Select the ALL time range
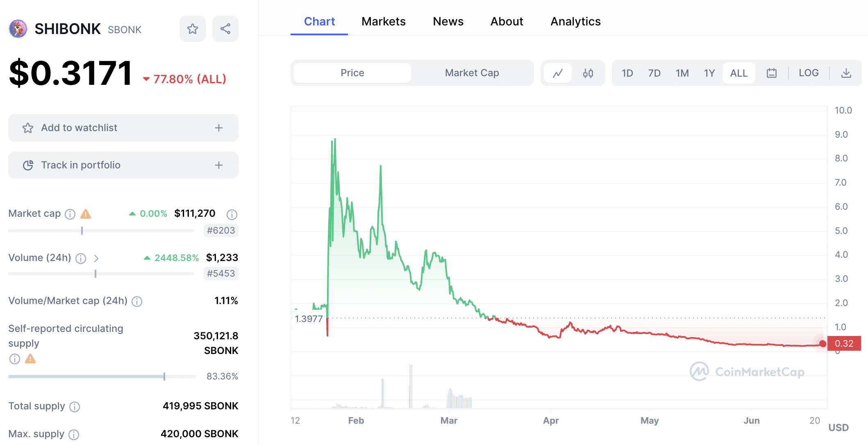This screenshot has height=445, width=868. [739, 73]
